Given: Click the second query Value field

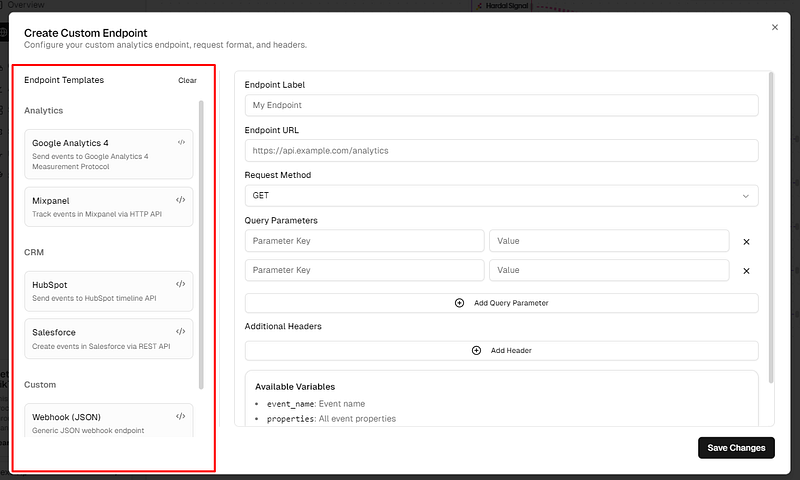Looking at the screenshot, I should click(609, 270).
